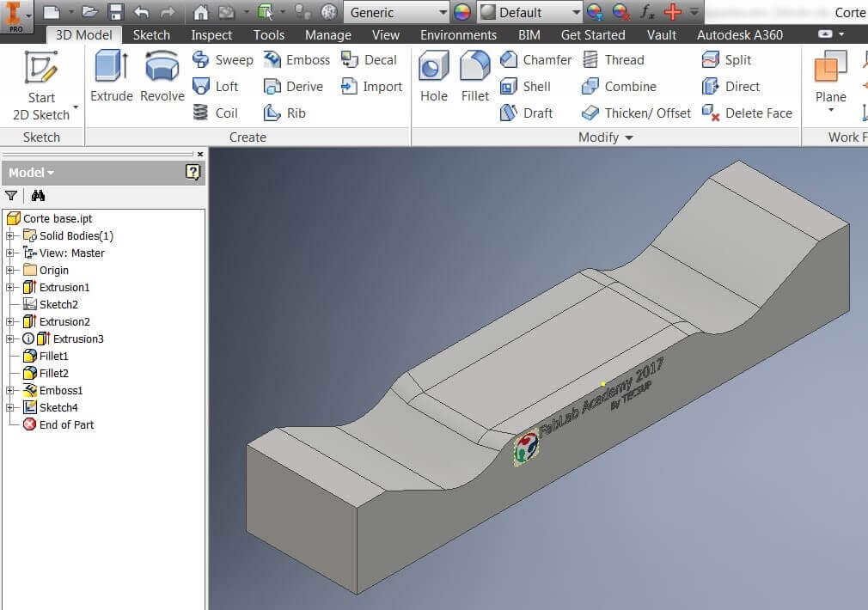Undo the last action
Viewport: 868px width, 610px height.
(x=142, y=12)
